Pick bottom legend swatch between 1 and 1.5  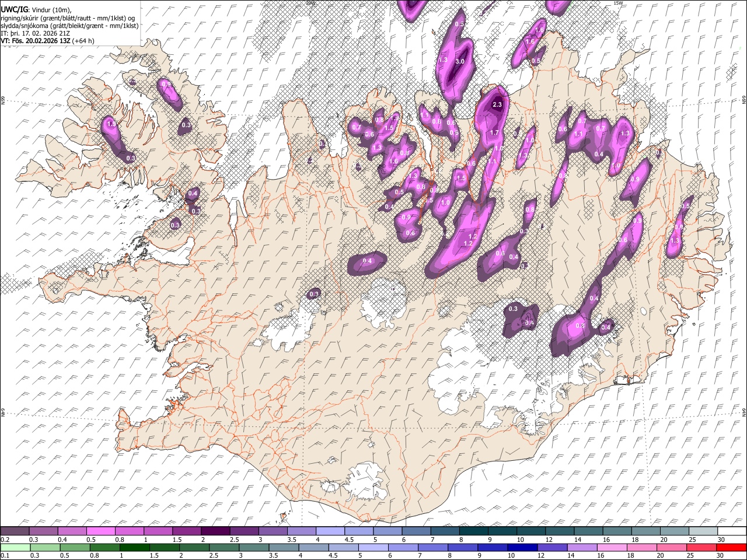click(x=134, y=547)
